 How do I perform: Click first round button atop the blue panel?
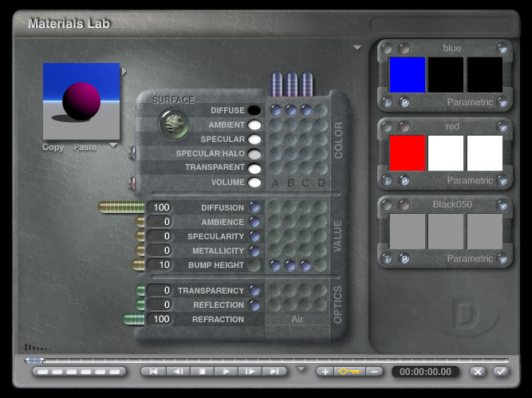point(387,49)
